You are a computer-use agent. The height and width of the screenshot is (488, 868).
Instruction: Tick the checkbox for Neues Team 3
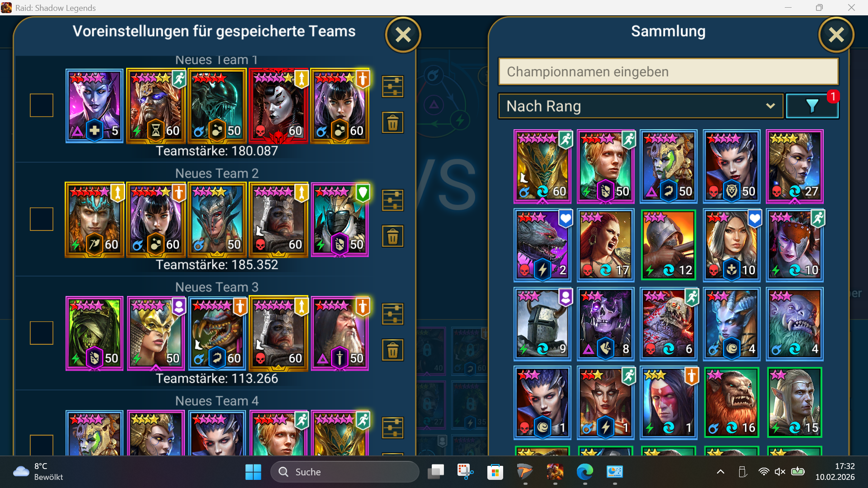pyautogui.click(x=42, y=333)
